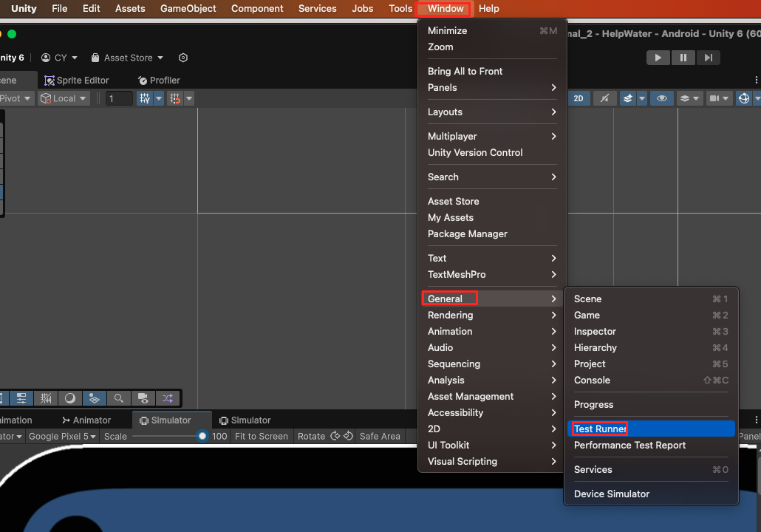Select Performance Test Report item
Viewport: 761px width, 532px height.
[x=651, y=445]
